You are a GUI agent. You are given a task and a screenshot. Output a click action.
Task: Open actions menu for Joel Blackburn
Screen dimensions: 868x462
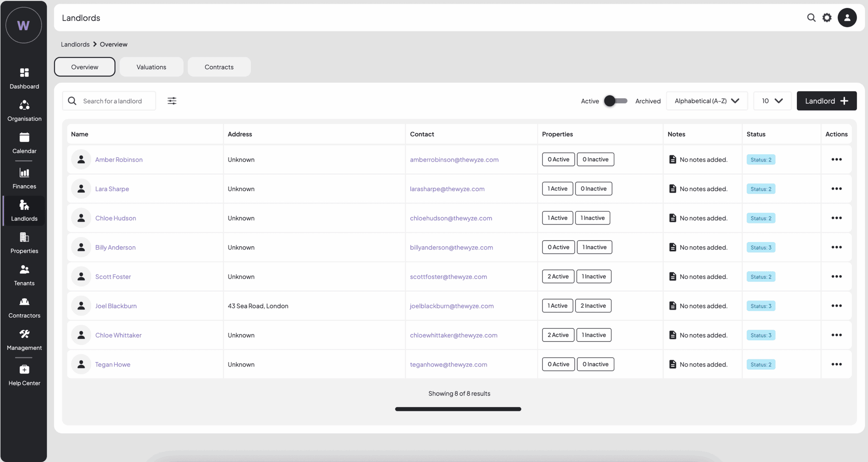click(836, 306)
